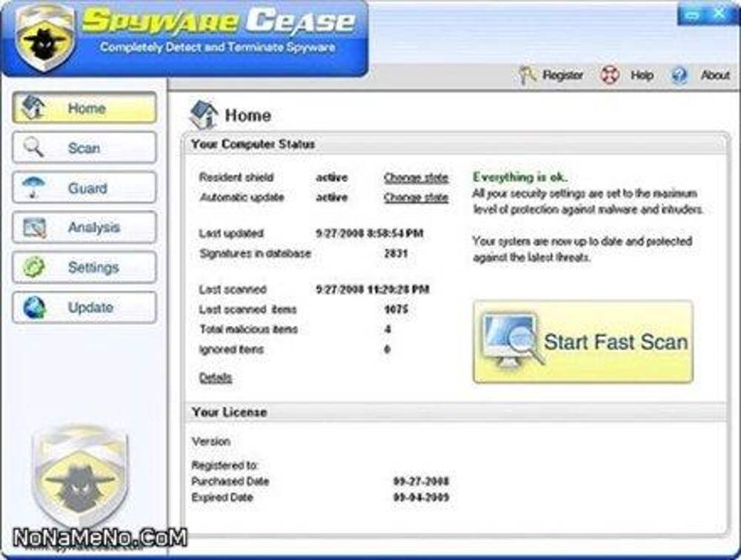This screenshot has width=741, height=560.
Task: Go to the Analysis section label
Action: (x=94, y=227)
